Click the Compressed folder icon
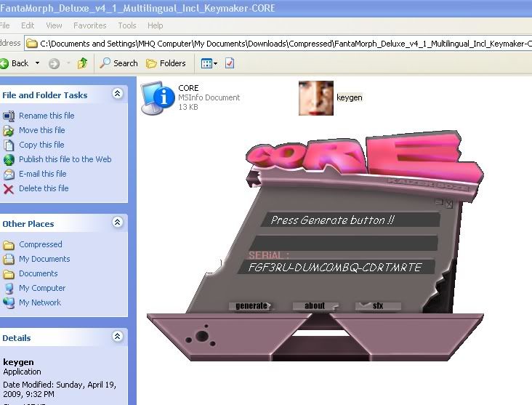Image resolution: width=532 pixels, height=405 pixels. (x=9, y=245)
